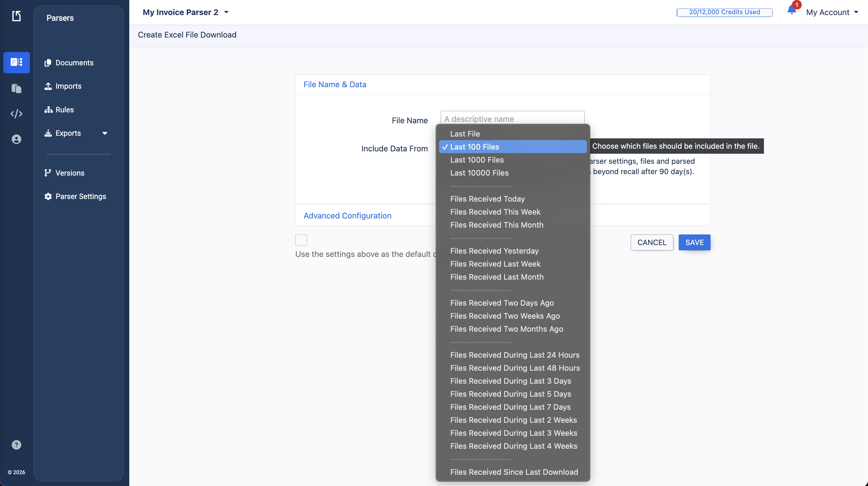Image resolution: width=868 pixels, height=486 pixels.
Task: Open the clipboard icon in the dark sidebar
Action: pyautogui.click(x=16, y=88)
